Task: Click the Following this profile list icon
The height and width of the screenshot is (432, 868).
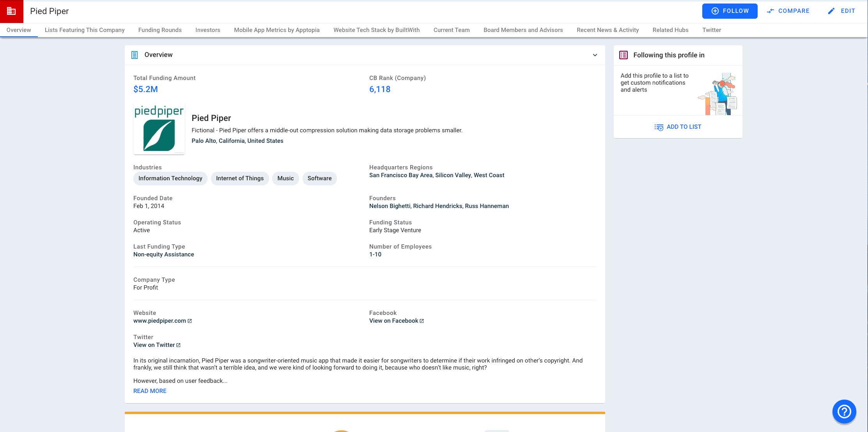Action: 624,55
